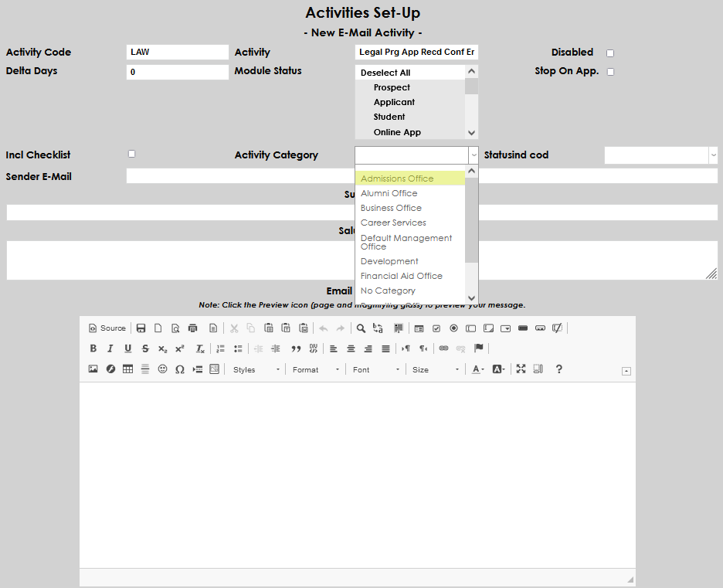Insert an image into the email body
This screenshot has height=588, width=723.
(93, 369)
